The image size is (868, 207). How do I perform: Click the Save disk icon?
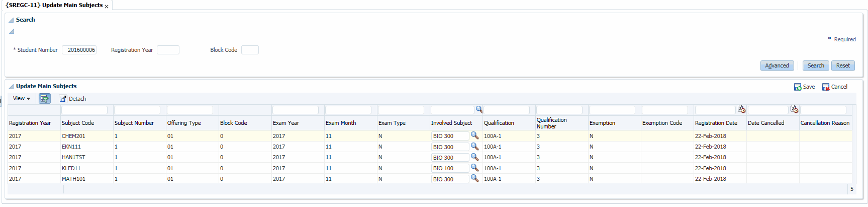click(798, 87)
